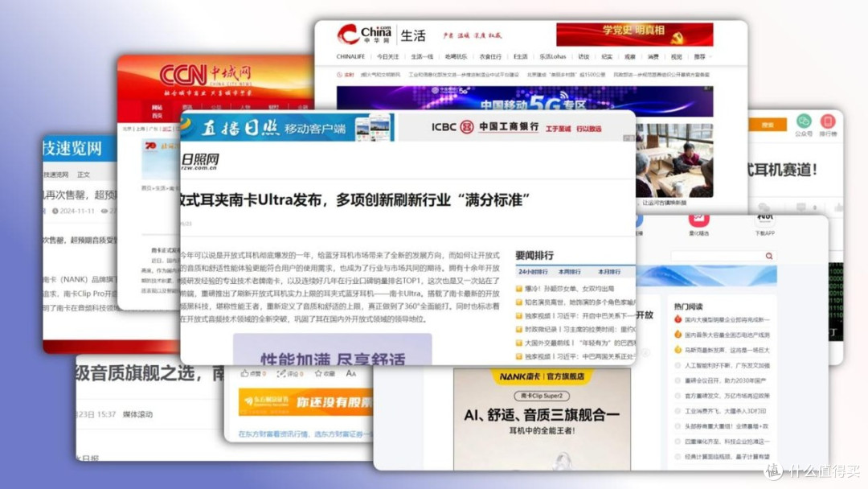Open the 乐活Lohas nav item on China.com

tap(552, 56)
